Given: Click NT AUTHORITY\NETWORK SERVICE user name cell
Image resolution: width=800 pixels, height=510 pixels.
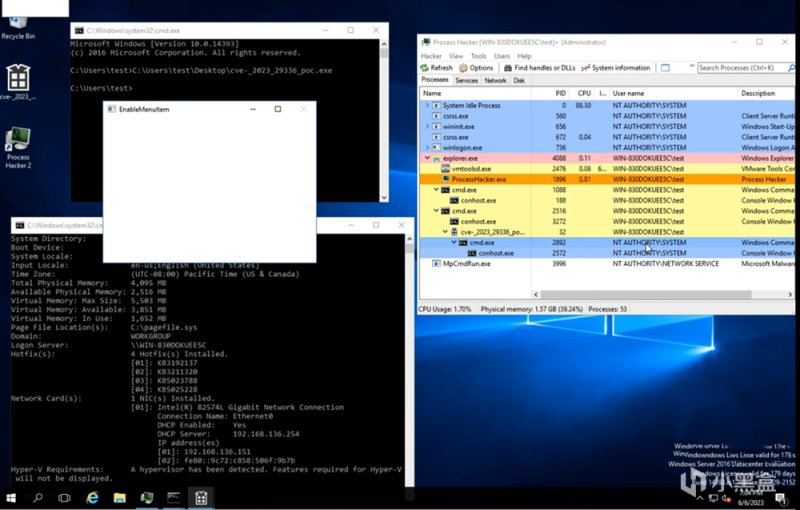Looking at the screenshot, I should click(666, 264).
